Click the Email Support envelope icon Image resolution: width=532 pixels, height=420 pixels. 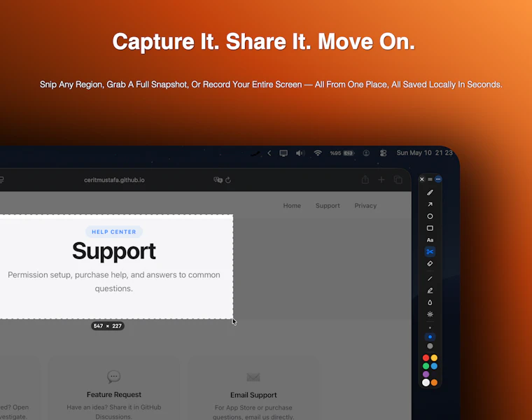point(253,377)
